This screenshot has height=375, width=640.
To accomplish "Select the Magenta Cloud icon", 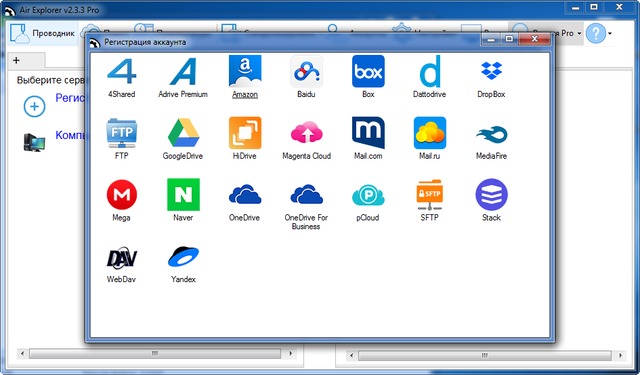I will pyautogui.click(x=306, y=133).
